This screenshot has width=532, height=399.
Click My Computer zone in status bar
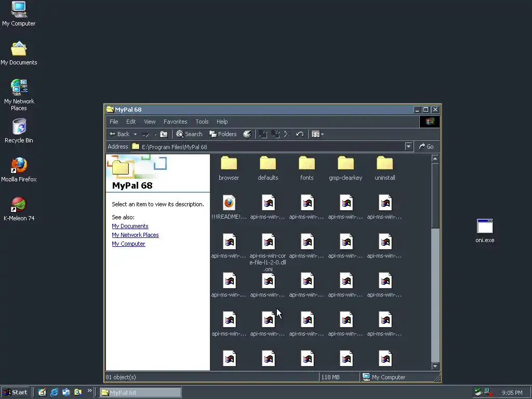[384, 377]
